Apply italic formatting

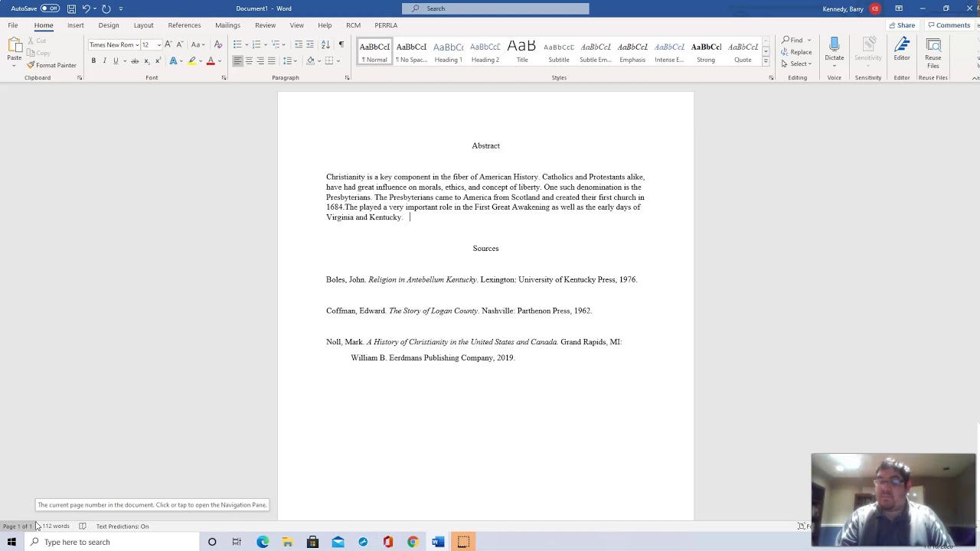coord(105,61)
